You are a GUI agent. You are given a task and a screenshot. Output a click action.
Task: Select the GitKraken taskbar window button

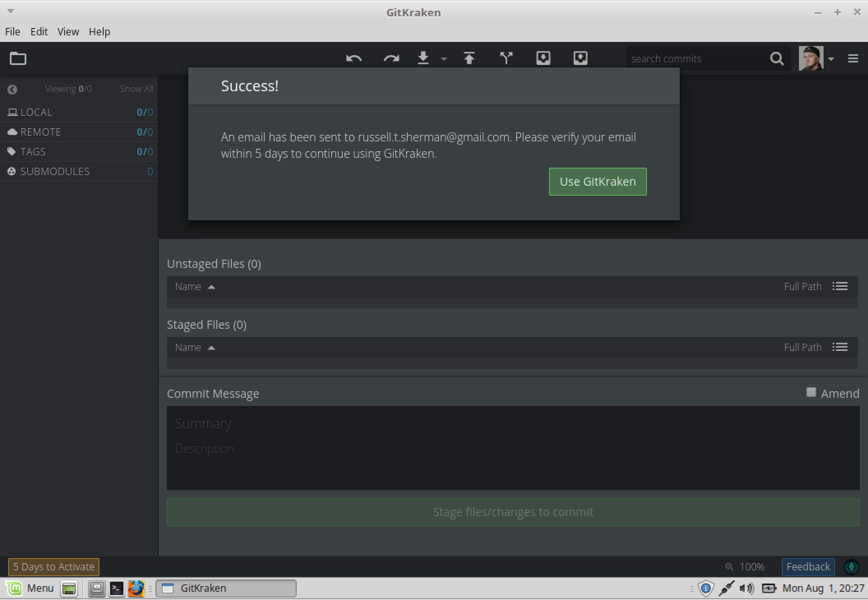[x=226, y=588]
